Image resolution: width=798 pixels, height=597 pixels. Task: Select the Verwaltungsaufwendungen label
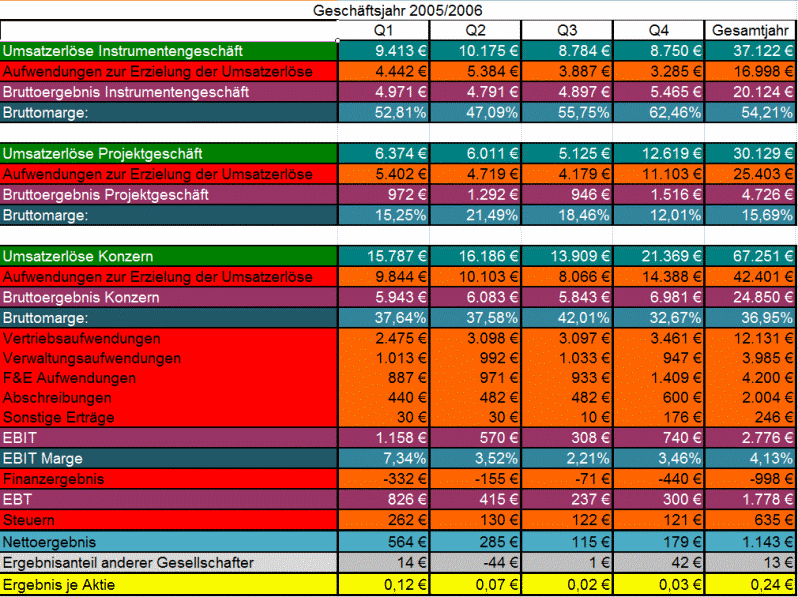(169, 358)
